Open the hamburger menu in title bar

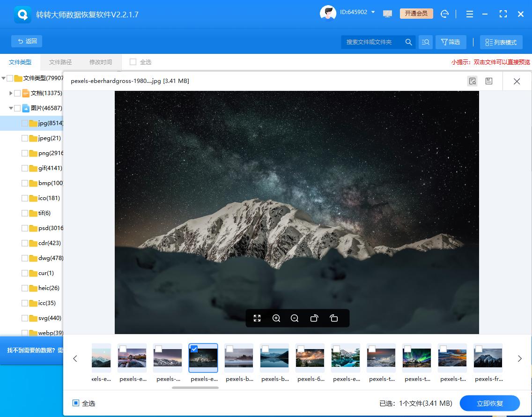[469, 14]
